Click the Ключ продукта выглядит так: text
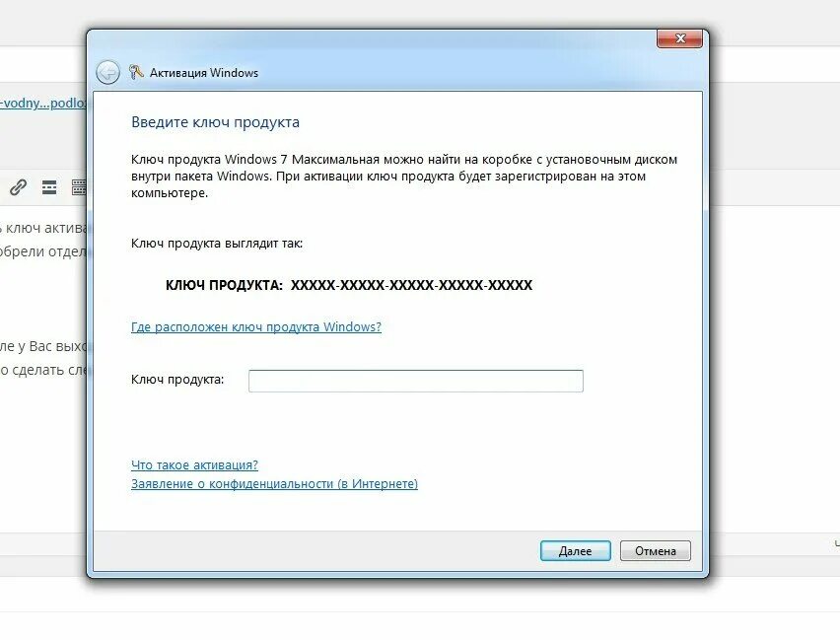 tap(217, 244)
